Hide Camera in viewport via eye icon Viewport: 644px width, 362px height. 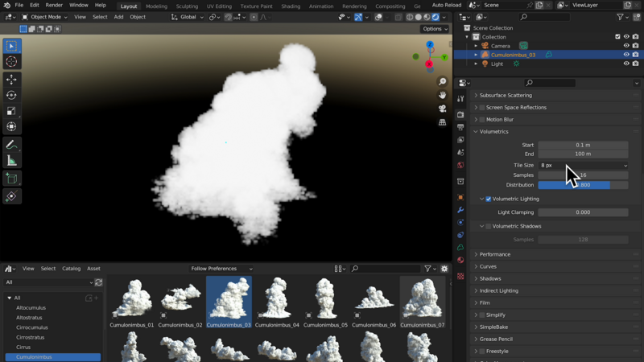(626, 46)
